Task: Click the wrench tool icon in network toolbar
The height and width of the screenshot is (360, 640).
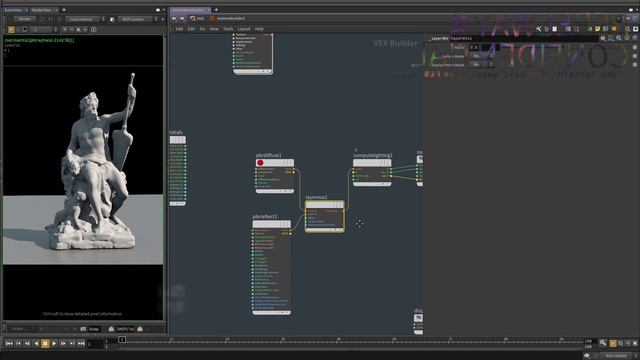Action: point(539,29)
